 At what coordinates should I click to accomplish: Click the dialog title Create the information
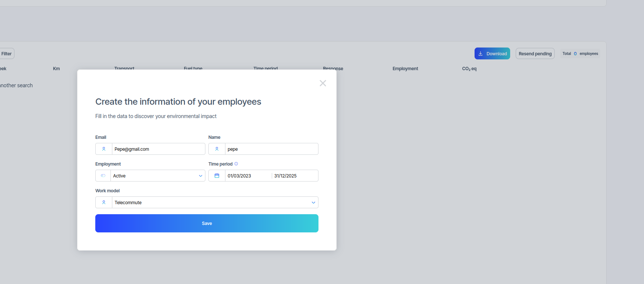tap(178, 102)
